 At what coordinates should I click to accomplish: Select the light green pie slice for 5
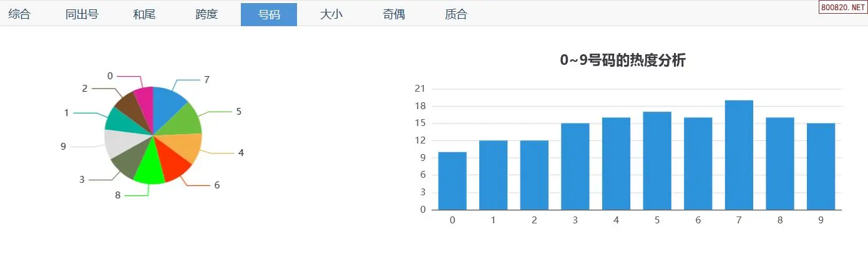184,122
